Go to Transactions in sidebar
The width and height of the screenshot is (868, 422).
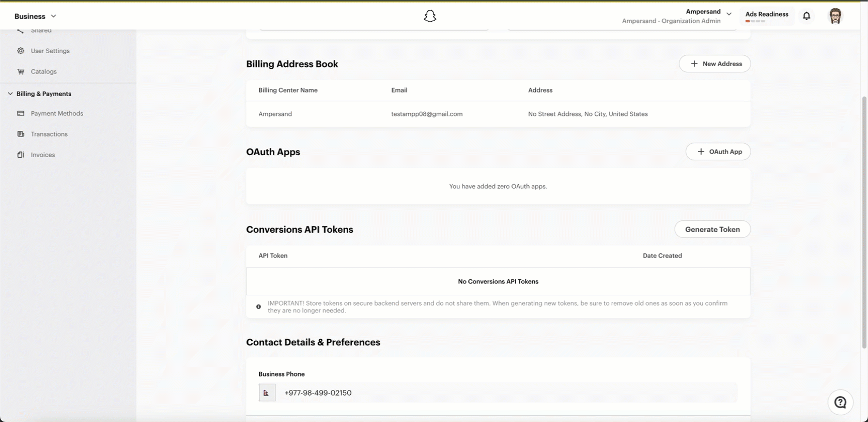pyautogui.click(x=49, y=134)
